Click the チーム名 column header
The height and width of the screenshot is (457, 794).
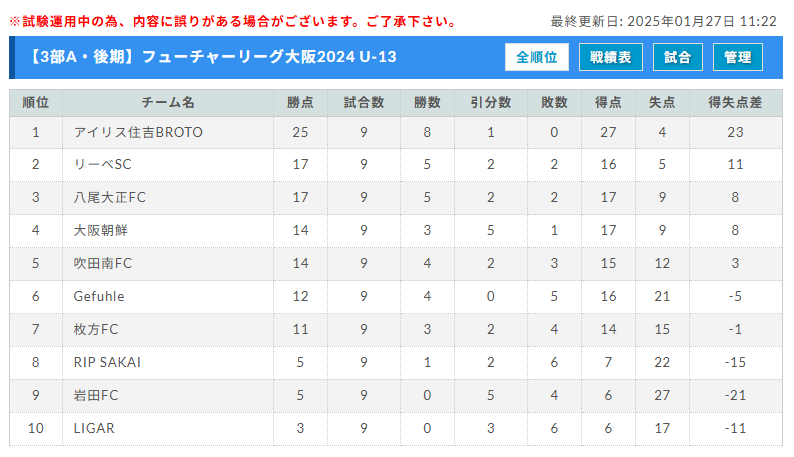168,103
